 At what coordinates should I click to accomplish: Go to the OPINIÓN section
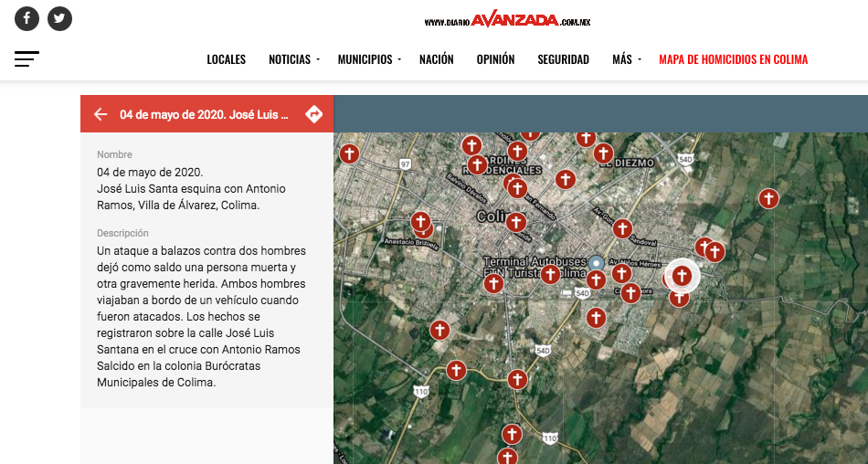point(495,59)
